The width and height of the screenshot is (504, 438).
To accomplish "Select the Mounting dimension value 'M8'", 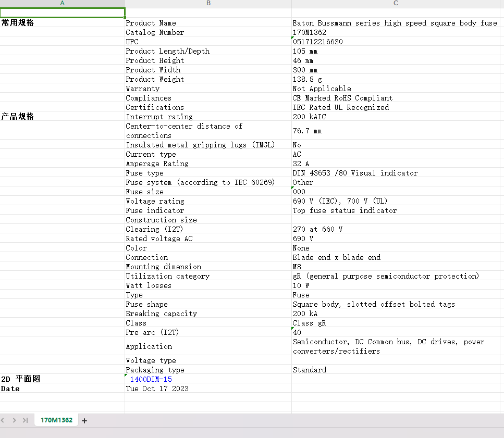I will tap(396, 267).
